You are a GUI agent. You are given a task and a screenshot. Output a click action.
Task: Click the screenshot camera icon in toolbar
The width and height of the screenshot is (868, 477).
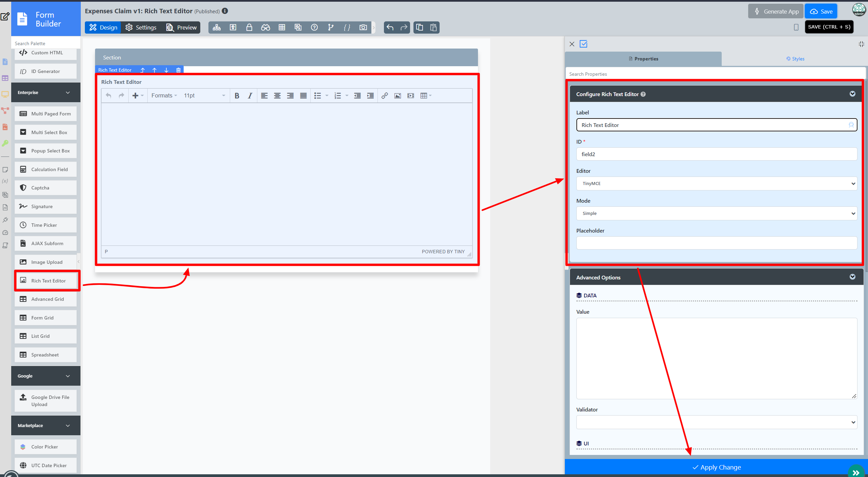tap(363, 27)
